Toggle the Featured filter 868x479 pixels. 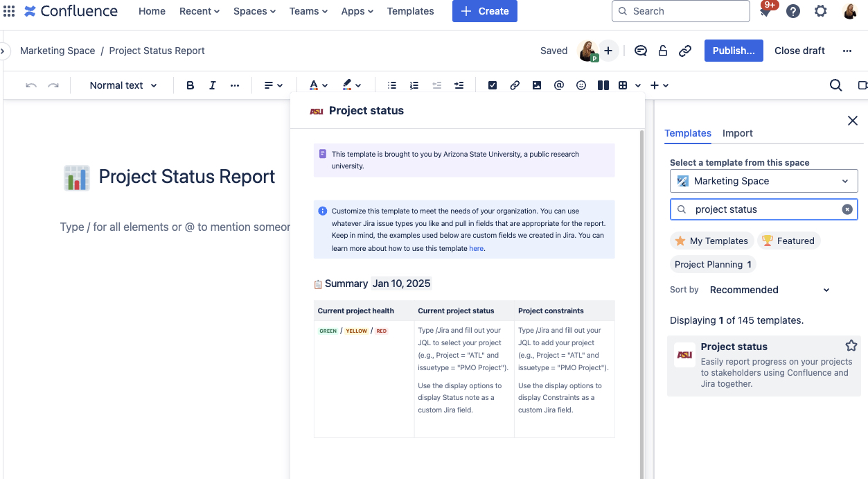point(788,241)
